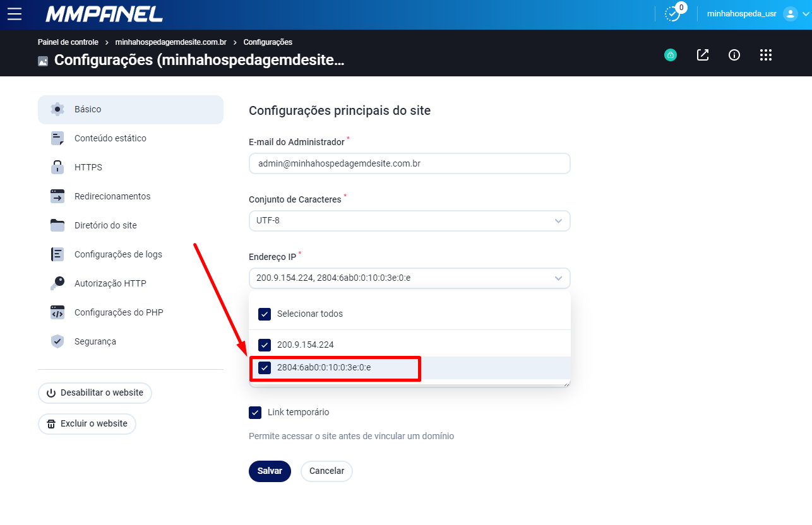Click the green SSL lock status icon

coord(671,55)
